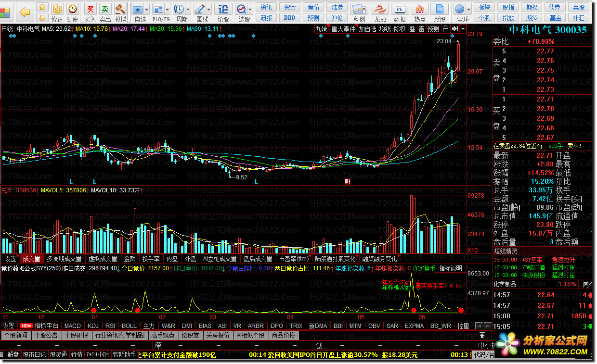Click the 指标说明 indicator description button
The height and width of the screenshot is (364, 597).
click(450, 268)
